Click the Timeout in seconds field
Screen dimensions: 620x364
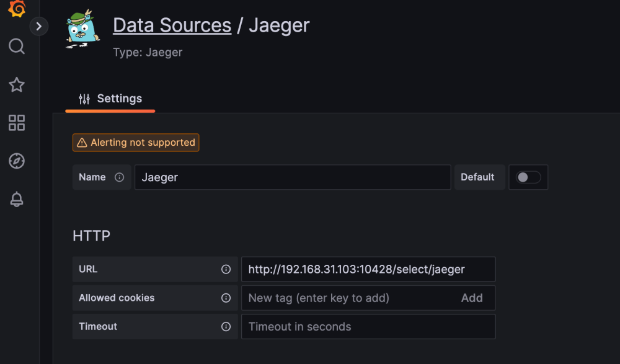pos(368,327)
